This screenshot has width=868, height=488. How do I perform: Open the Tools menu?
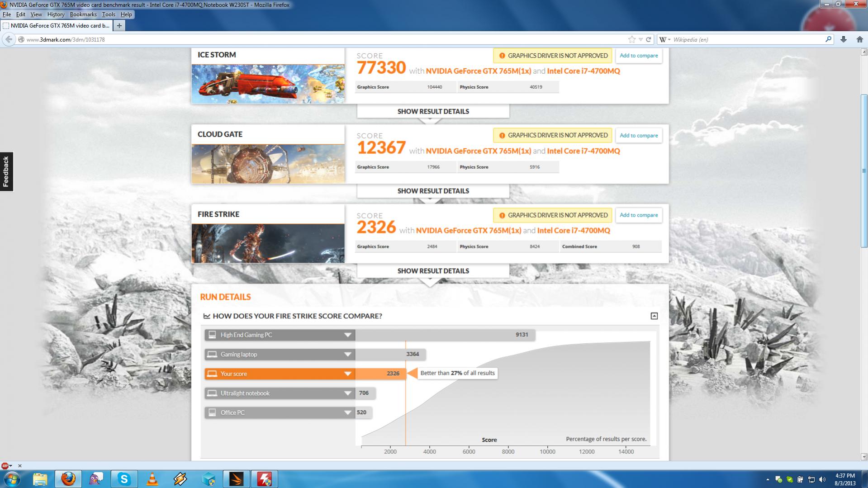tap(109, 14)
